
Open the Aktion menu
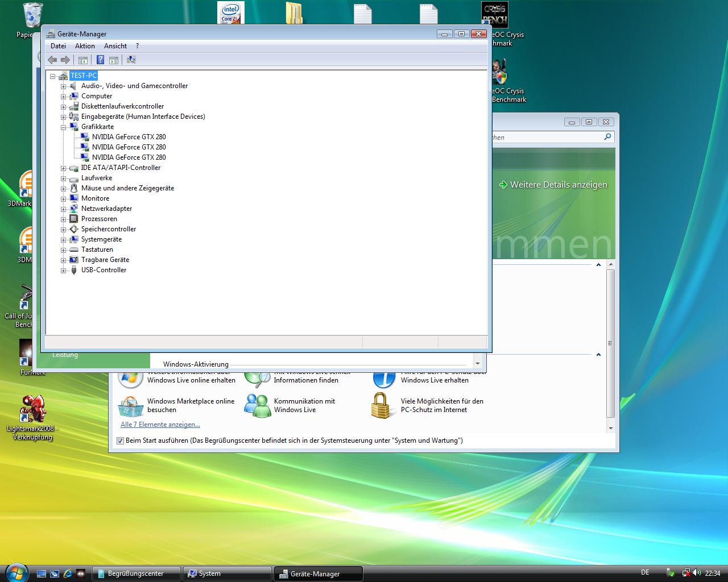(85, 46)
